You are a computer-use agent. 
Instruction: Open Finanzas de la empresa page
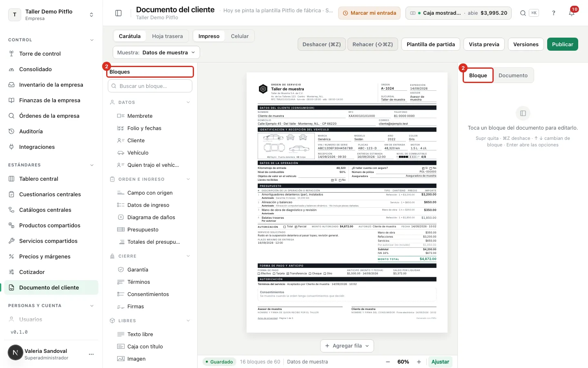(x=51, y=100)
